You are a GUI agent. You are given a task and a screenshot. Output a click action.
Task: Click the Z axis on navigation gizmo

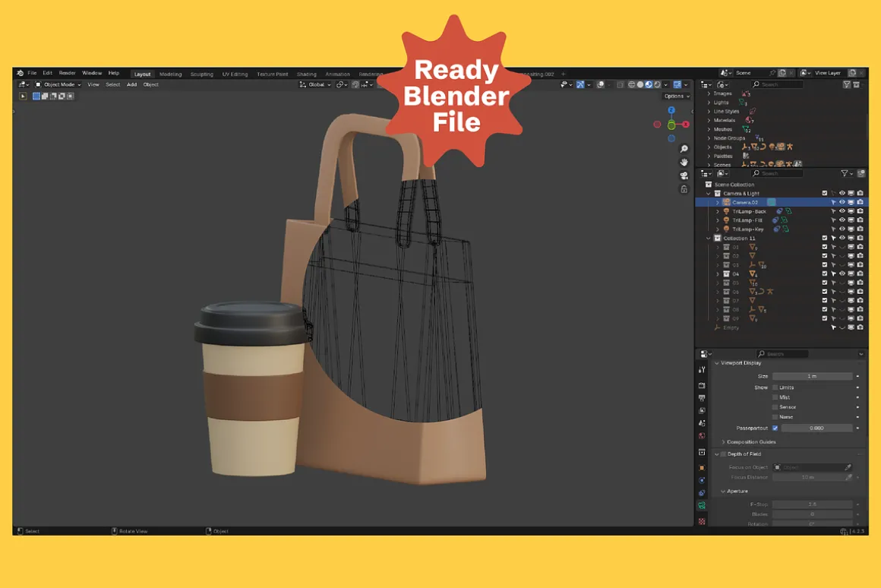(671, 111)
